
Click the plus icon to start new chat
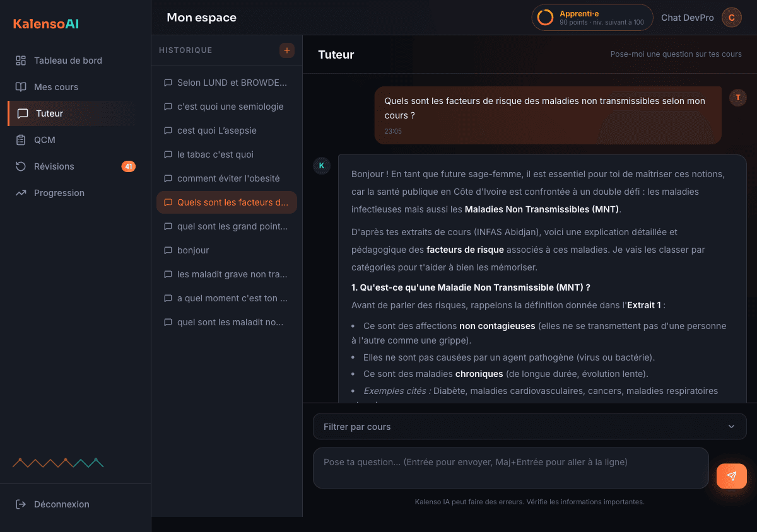[287, 50]
